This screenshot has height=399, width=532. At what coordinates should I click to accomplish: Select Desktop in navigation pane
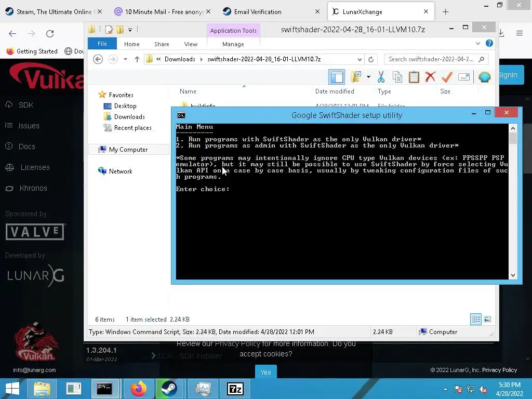pyautogui.click(x=120, y=106)
